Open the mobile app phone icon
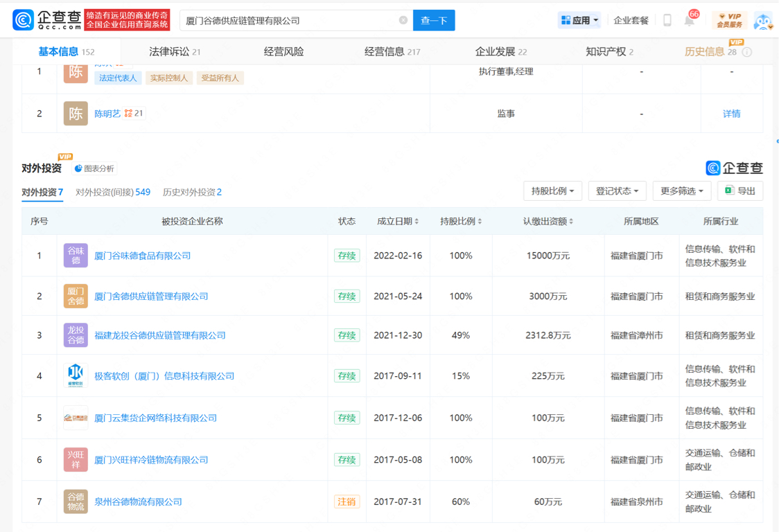 [667, 20]
